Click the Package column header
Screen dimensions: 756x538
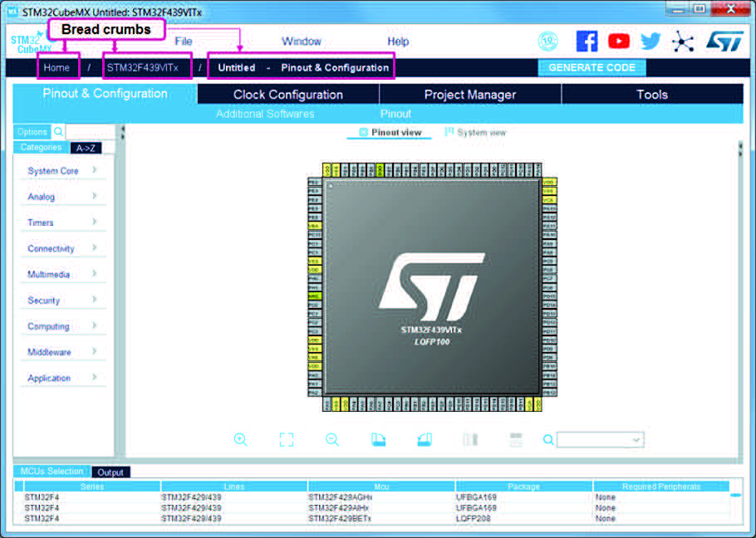tap(524, 487)
